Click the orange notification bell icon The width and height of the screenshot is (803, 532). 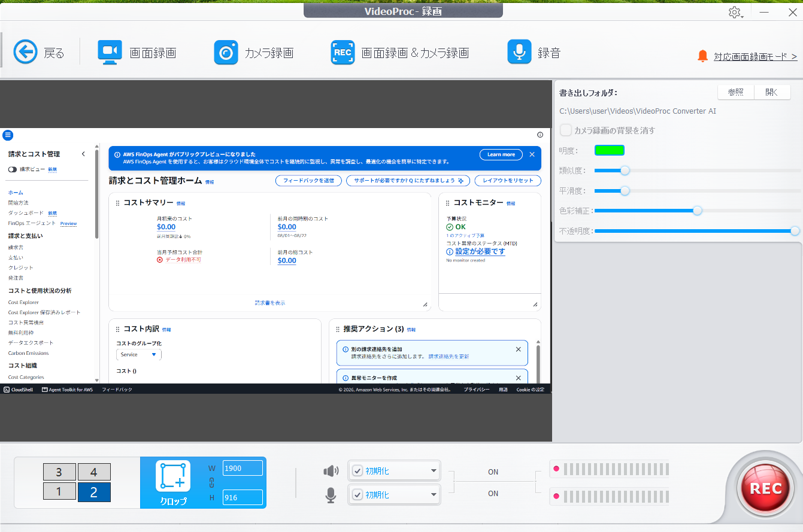pos(702,56)
